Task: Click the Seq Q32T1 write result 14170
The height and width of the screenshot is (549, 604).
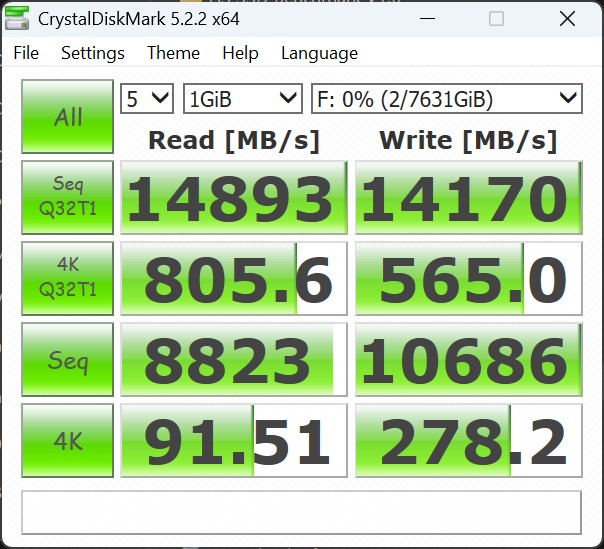Action: [468, 198]
